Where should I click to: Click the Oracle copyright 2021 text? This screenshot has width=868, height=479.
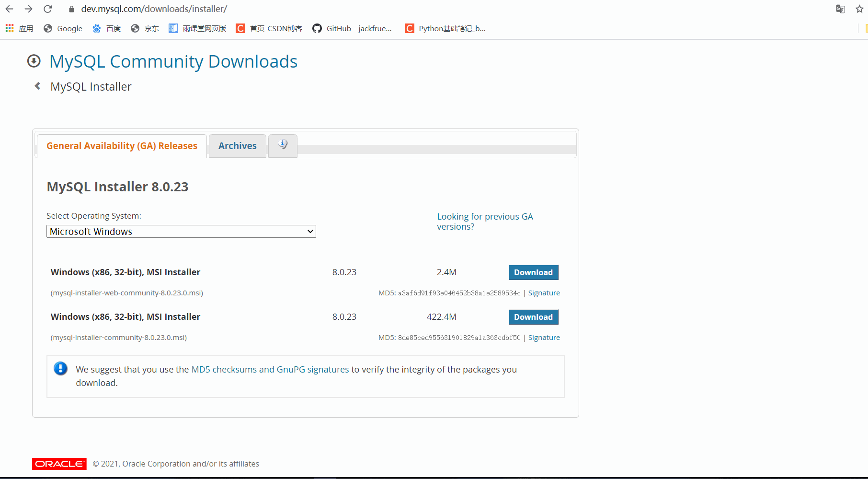(x=176, y=464)
